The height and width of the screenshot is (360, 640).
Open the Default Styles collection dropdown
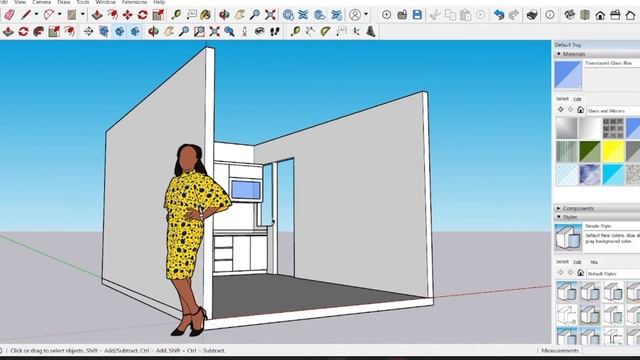point(613,273)
